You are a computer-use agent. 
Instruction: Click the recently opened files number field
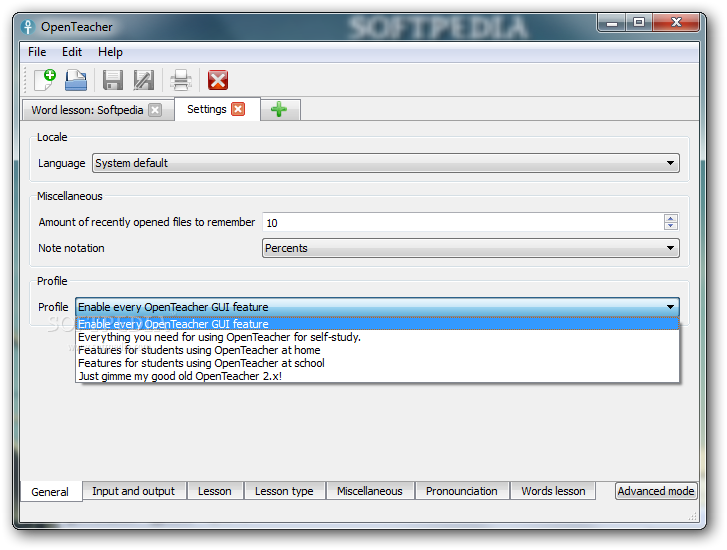(463, 223)
